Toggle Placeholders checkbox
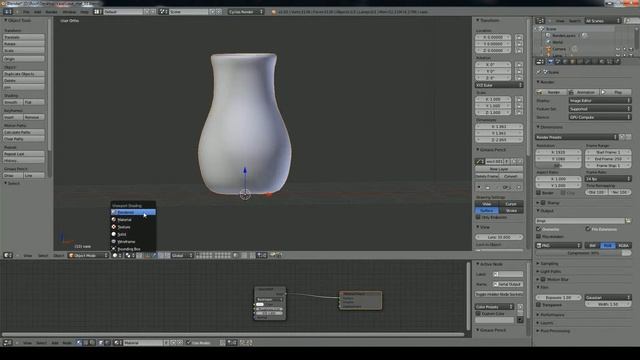Image resolution: width=640 pixels, height=360 pixels. 539,236
